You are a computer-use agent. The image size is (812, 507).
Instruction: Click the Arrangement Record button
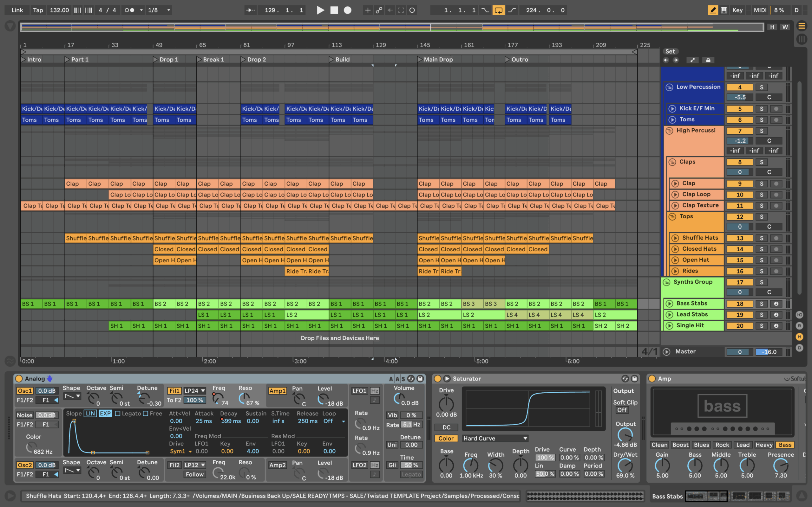[x=348, y=10]
